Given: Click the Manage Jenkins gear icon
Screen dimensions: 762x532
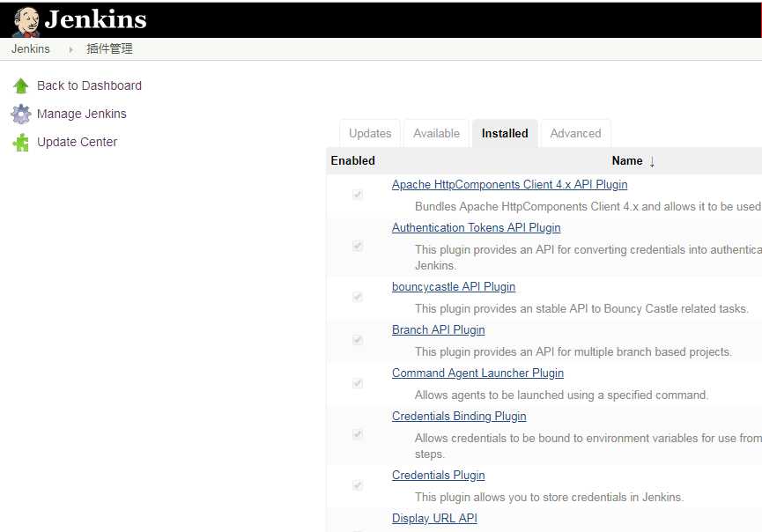Looking at the screenshot, I should pyautogui.click(x=21, y=115).
